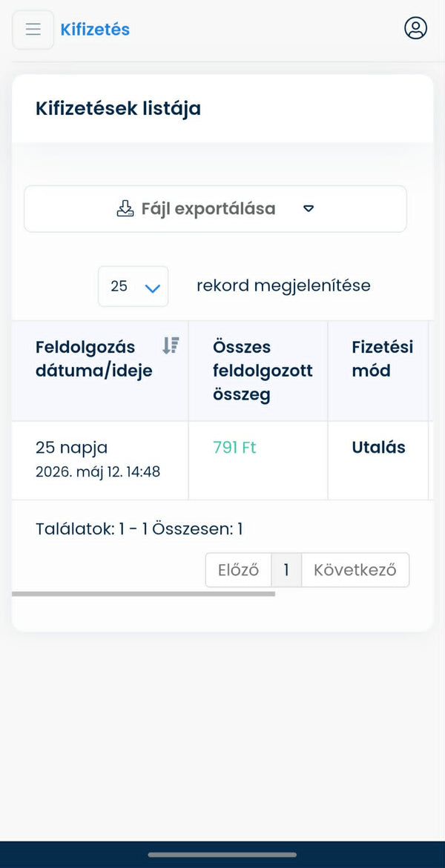445x868 pixels.
Task: Click the Kifizetés header title
Action: click(x=95, y=30)
